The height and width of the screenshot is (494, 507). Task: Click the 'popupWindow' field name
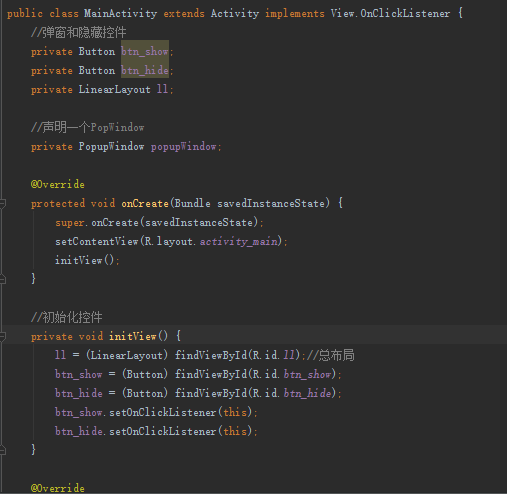pos(184,147)
